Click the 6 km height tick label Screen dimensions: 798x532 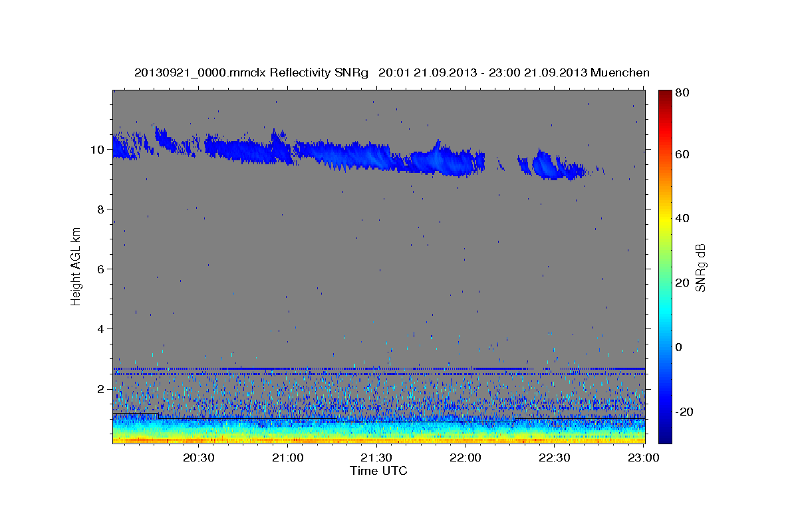tap(102, 269)
